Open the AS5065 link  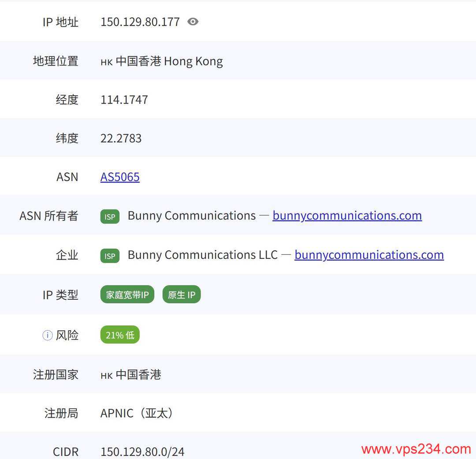click(120, 177)
